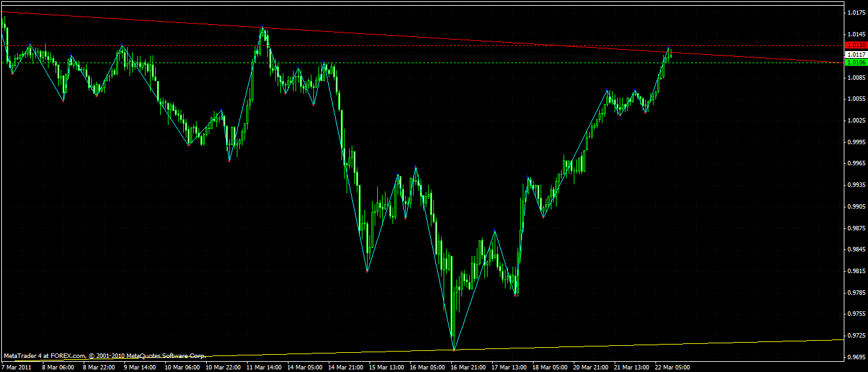This screenshot has width=868, height=372.
Task: Click the 1.0025 price scale value
Action: tap(857, 121)
